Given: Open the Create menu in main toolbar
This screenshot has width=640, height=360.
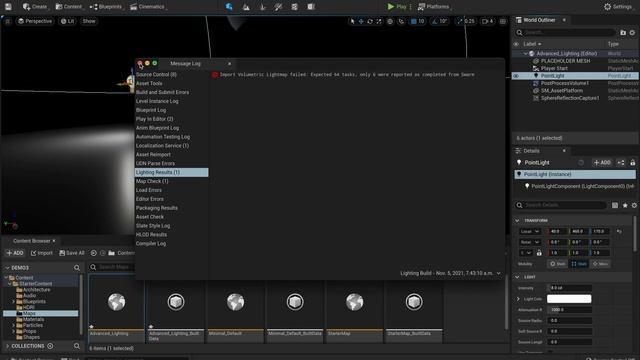Looking at the screenshot, I should click(x=35, y=7).
